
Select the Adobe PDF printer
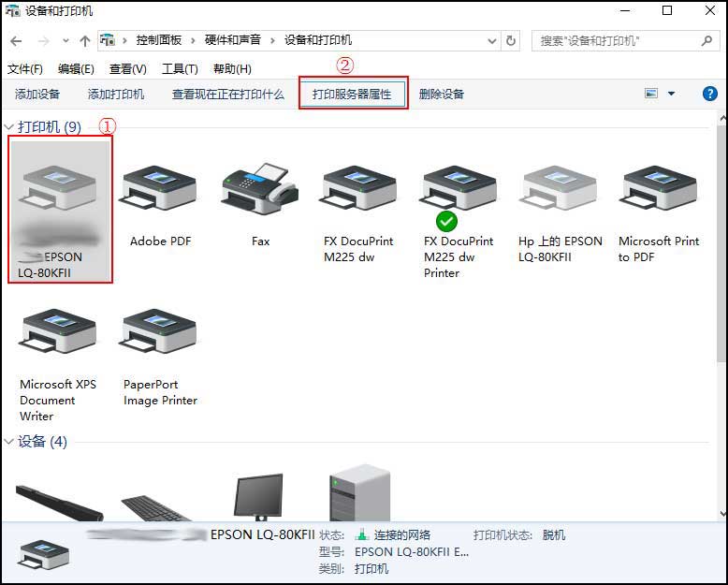pos(159,188)
